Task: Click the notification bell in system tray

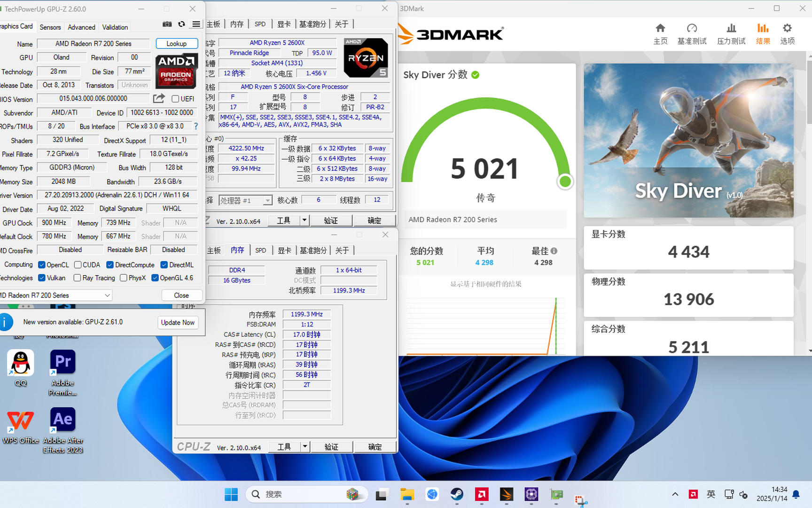Action: click(796, 494)
